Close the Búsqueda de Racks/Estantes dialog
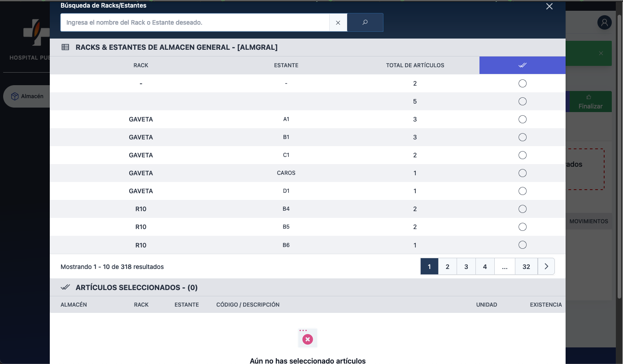Viewport: 623px width, 364px height. (549, 6)
